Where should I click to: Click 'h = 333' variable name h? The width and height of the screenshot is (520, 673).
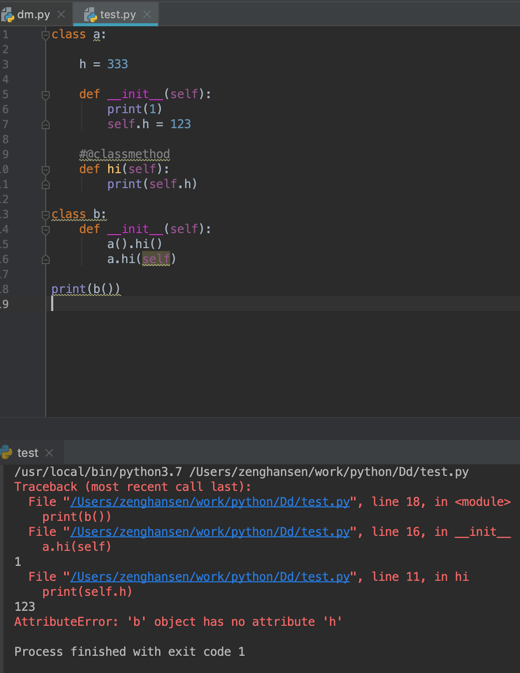82,64
